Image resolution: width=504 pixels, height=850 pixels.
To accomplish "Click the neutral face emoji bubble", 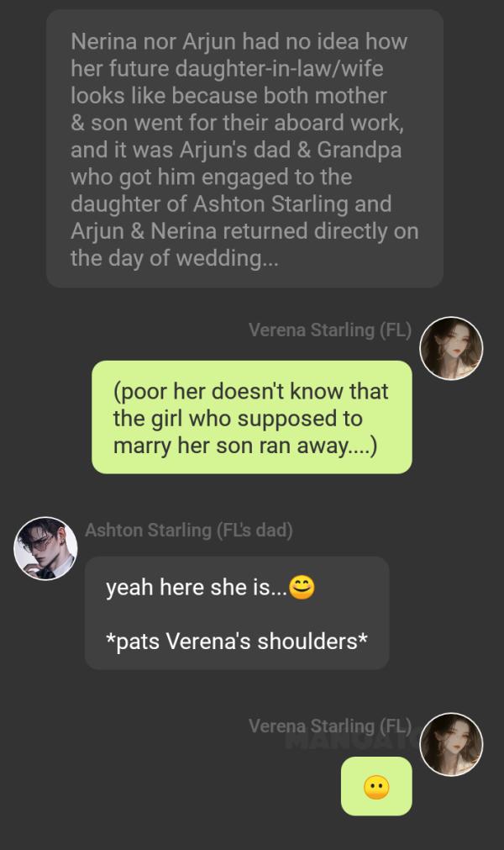I will pyautogui.click(x=376, y=786).
